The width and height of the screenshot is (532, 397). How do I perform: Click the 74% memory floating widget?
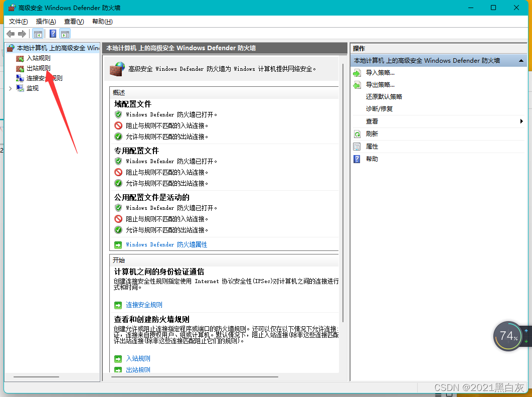508,336
